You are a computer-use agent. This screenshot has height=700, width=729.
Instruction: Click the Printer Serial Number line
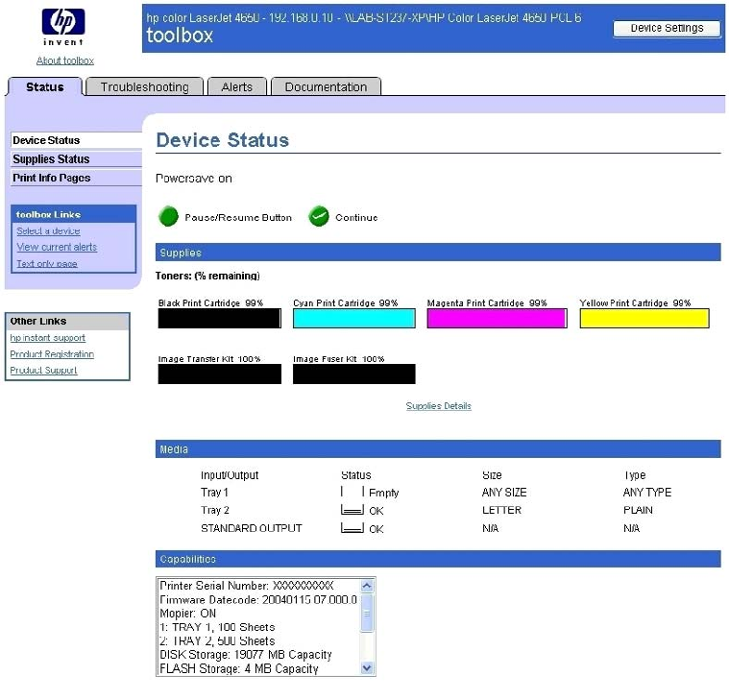point(247,586)
